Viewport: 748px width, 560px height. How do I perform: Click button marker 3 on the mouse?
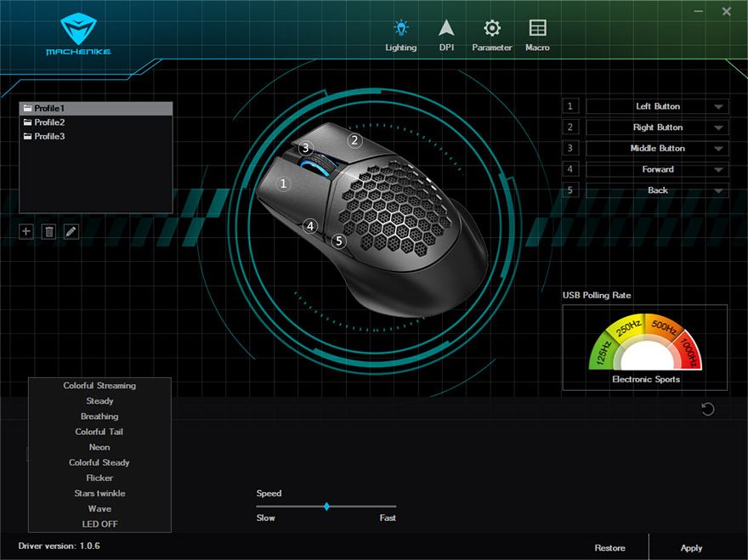[x=306, y=148]
